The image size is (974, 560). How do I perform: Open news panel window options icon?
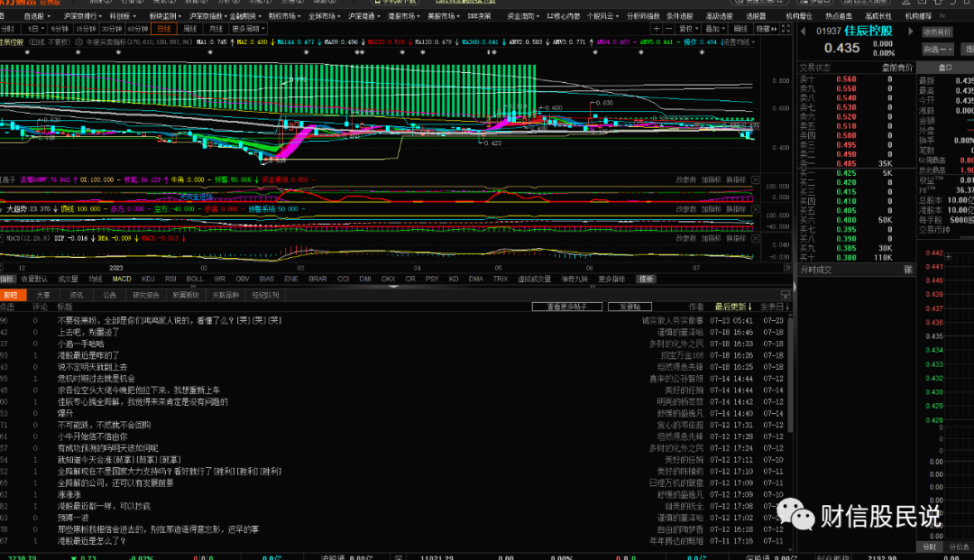[x=786, y=295]
